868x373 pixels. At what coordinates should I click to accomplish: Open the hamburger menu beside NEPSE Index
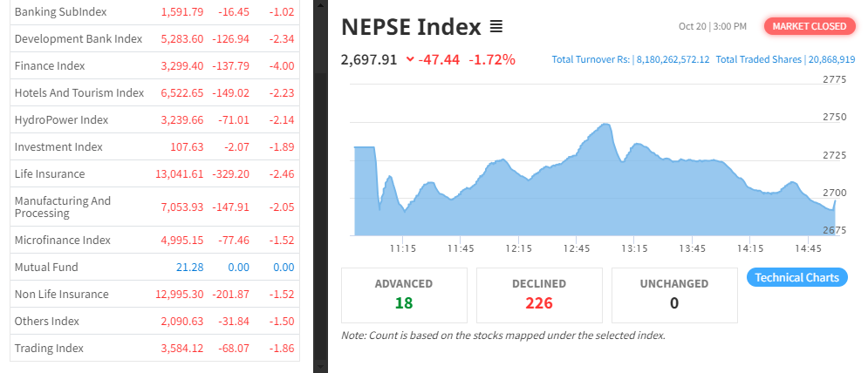click(496, 26)
